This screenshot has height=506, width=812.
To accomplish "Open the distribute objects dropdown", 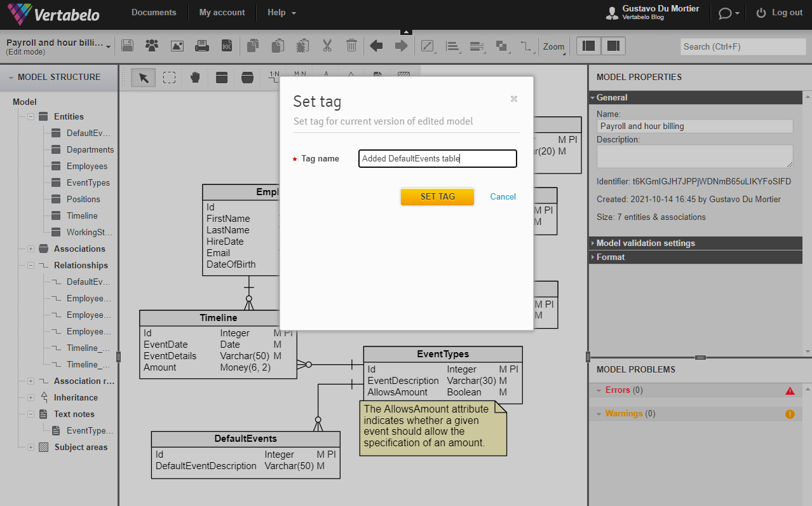I will point(478,46).
